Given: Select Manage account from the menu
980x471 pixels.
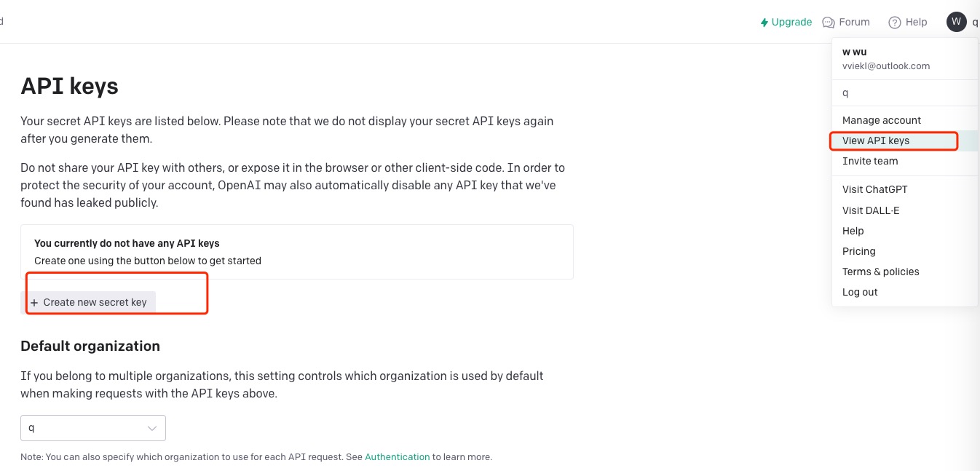Looking at the screenshot, I should pyautogui.click(x=881, y=120).
